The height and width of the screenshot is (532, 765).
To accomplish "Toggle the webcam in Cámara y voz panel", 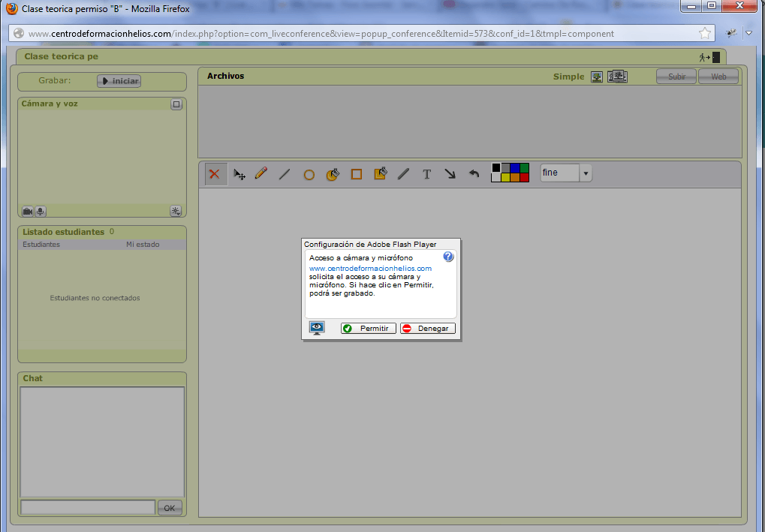I will [28, 211].
